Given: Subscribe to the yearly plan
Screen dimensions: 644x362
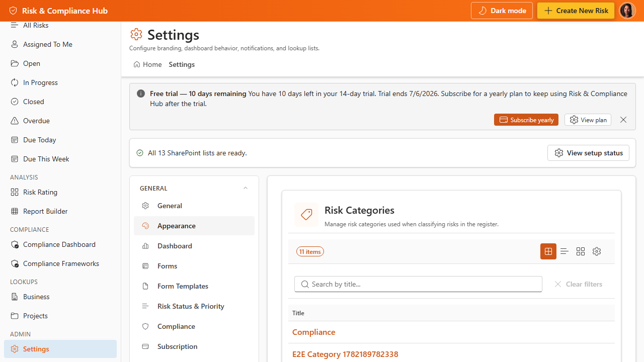Looking at the screenshot, I should click(526, 120).
